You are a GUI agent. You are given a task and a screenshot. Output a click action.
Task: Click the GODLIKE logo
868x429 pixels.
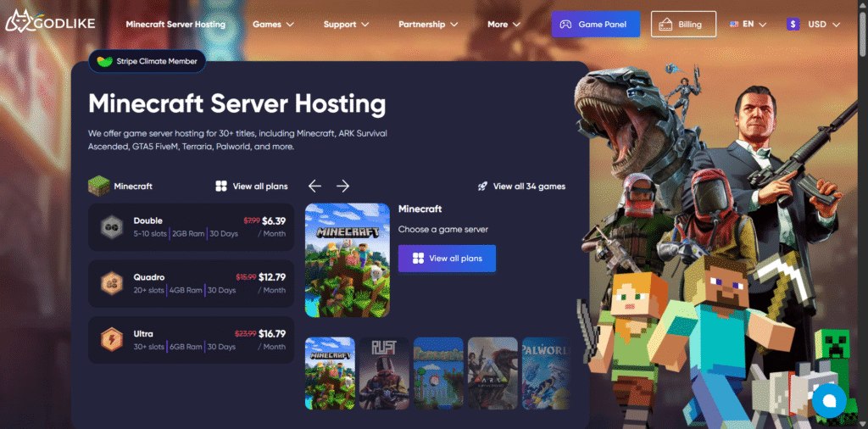pyautogui.click(x=50, y=23)
